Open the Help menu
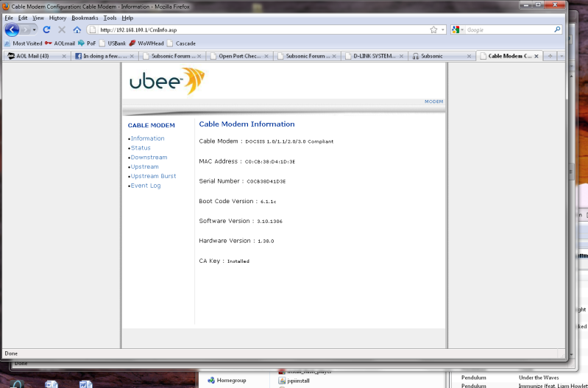This screenshot has height=388, width=588. [x=127, y=18]
